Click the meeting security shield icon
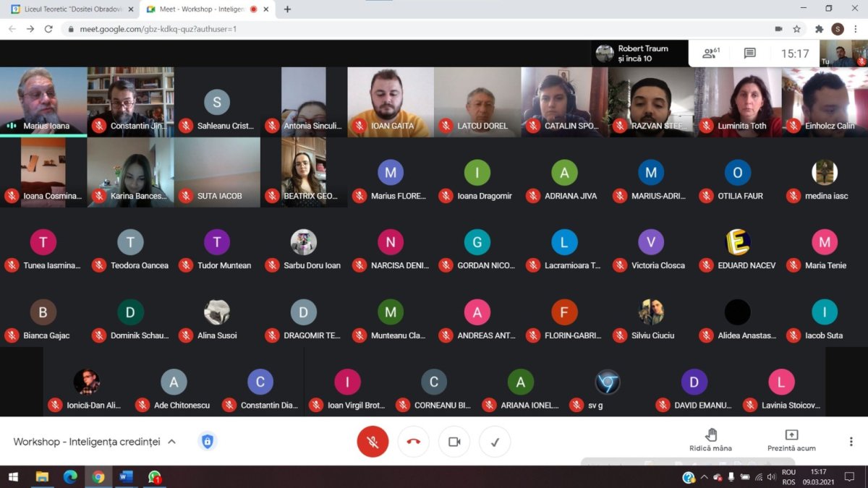 point(208,442)
